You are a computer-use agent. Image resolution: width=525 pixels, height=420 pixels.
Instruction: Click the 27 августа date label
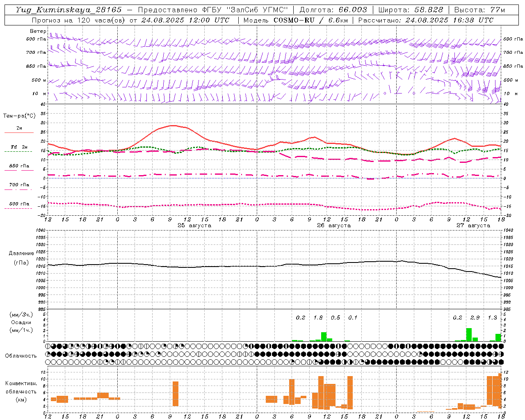[473, 226]
